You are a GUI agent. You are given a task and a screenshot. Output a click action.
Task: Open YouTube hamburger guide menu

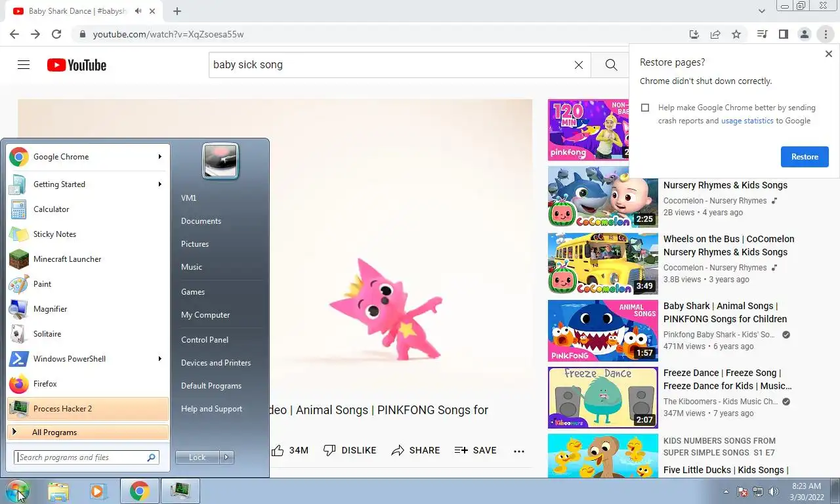click(24, 65)
